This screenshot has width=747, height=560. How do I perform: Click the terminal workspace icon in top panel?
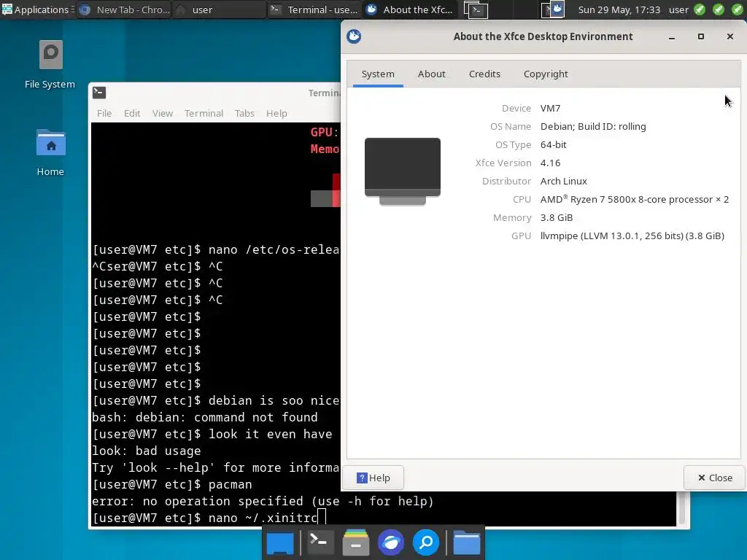click(476, 10)
